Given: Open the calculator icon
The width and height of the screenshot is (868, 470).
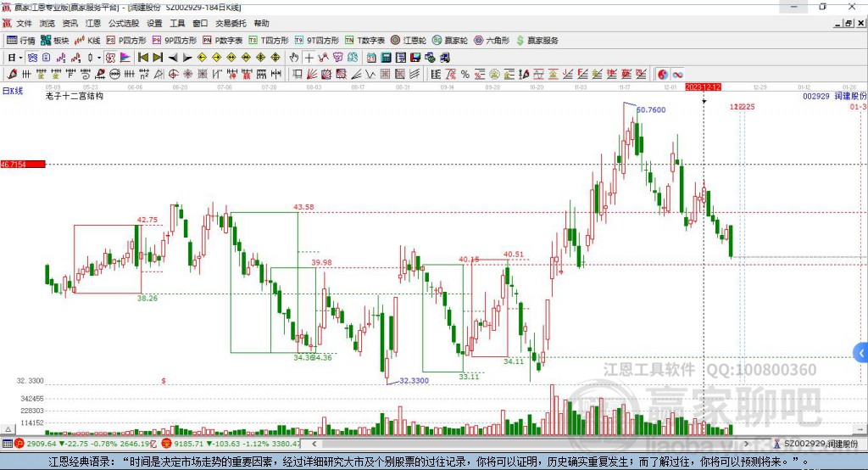Looking at the screenshot, I should click(x=386, y=58).
